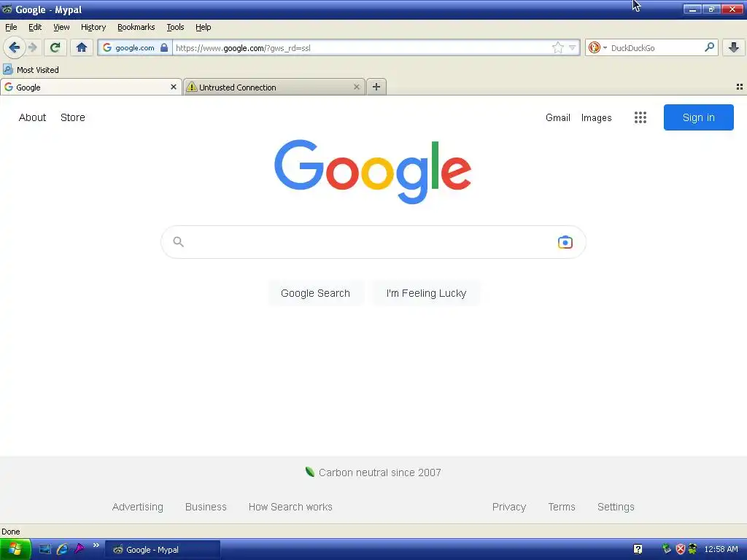Click the Google logo
The image size is (747, 560).
pos(373,172)
